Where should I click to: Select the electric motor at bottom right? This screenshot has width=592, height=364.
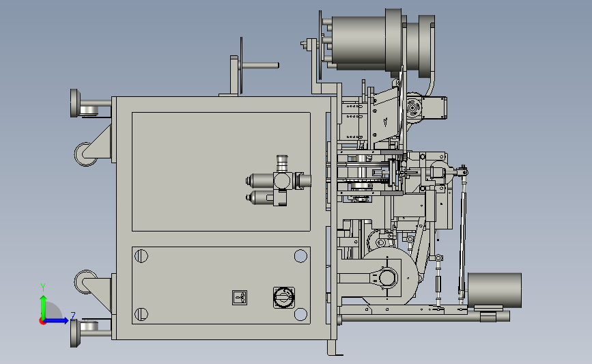494,291
